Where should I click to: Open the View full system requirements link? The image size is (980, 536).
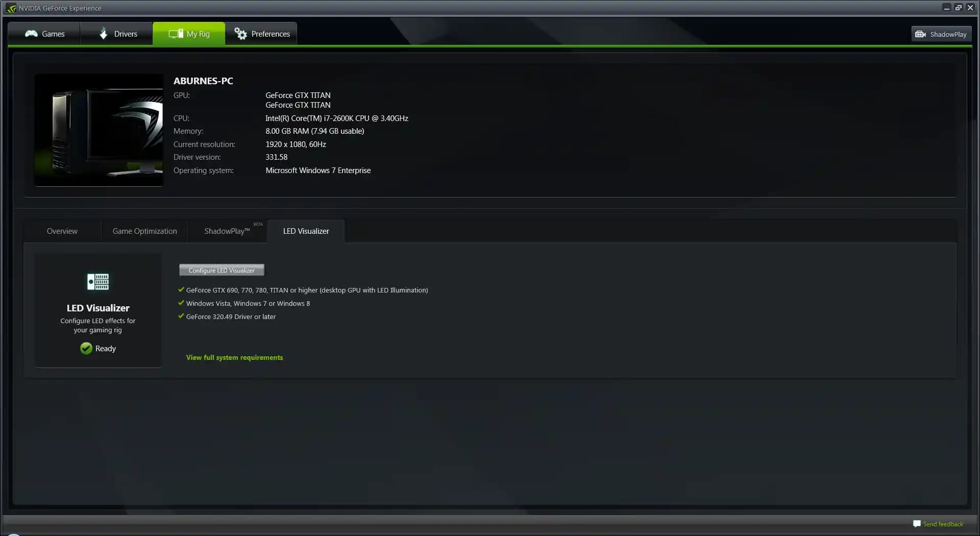coord(234,357)
